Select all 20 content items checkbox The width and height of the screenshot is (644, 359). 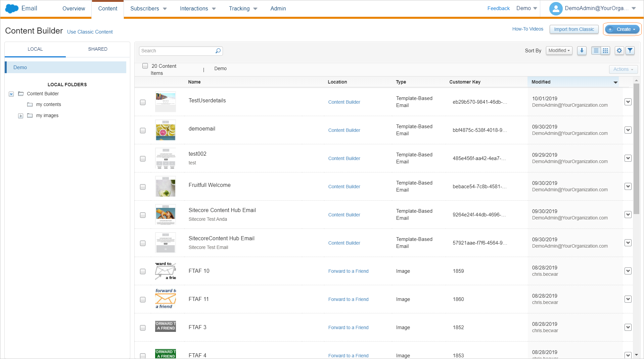coord(145,66)
